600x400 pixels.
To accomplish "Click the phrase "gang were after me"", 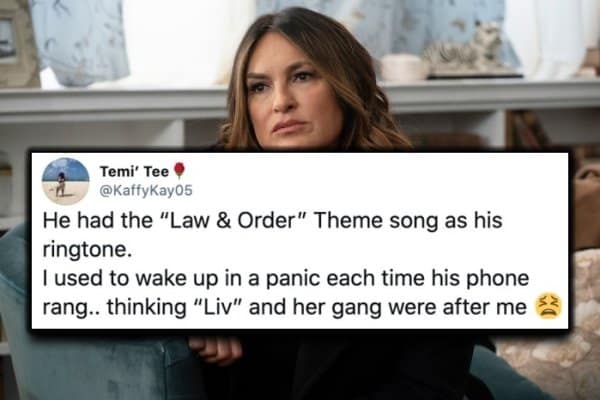I will (429, 307).
